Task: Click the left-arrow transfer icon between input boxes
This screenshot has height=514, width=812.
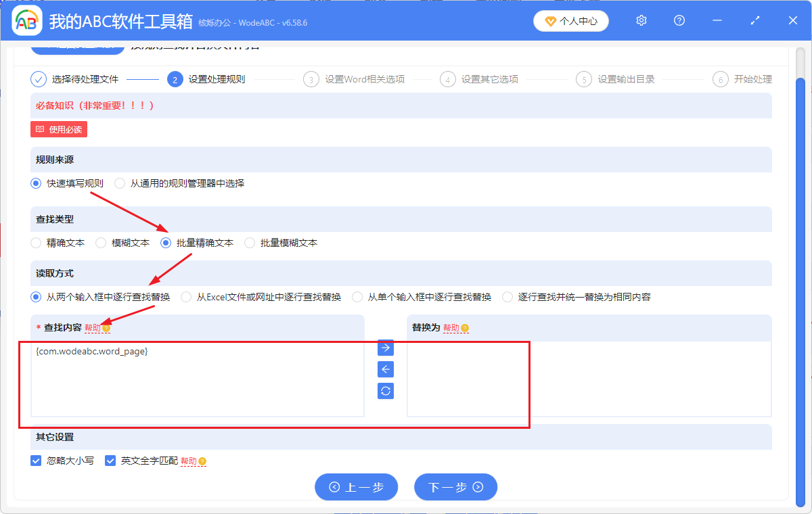Action: (x=385, y=369)
